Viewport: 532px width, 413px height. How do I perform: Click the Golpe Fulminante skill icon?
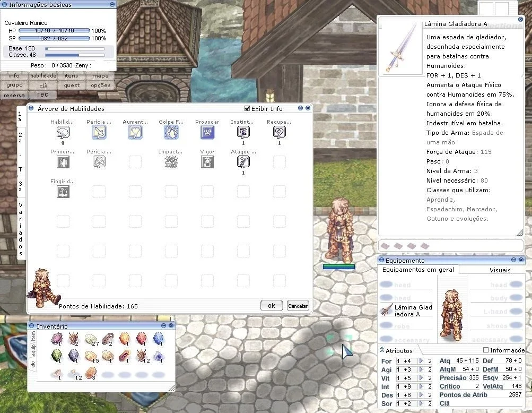pos(171,132)
